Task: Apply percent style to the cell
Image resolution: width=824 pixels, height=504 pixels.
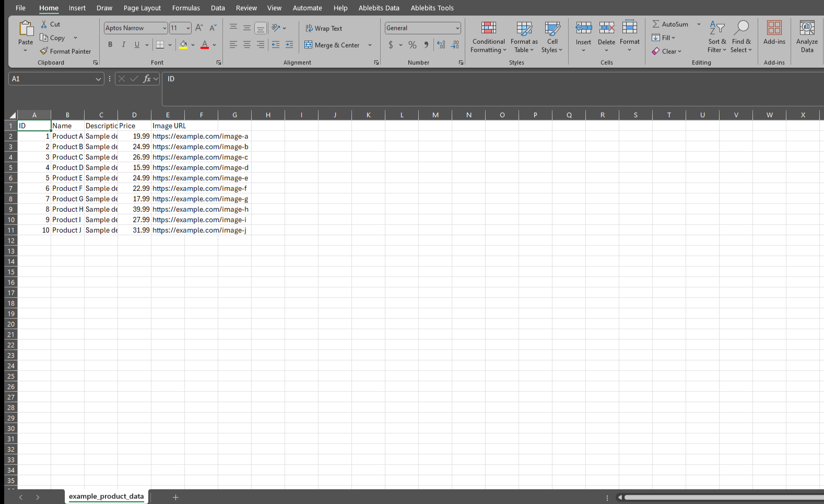Action: pyautogui.click(x=413, y=45)
